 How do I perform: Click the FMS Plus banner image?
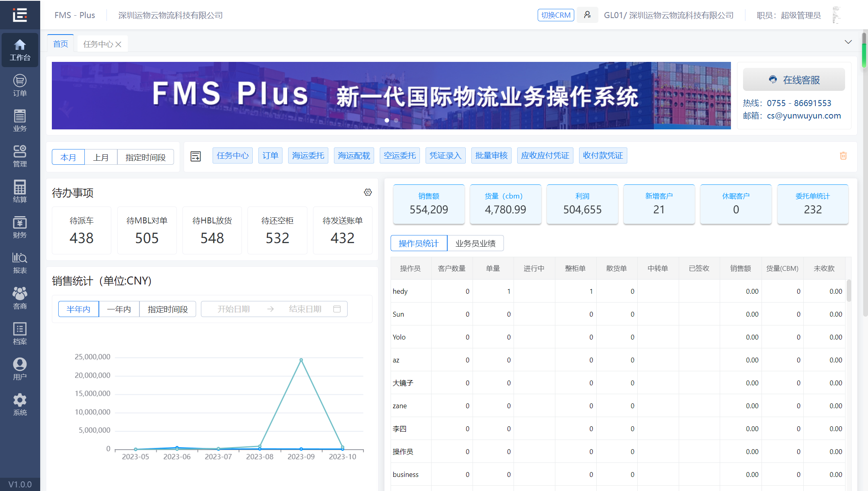point(391,96)
